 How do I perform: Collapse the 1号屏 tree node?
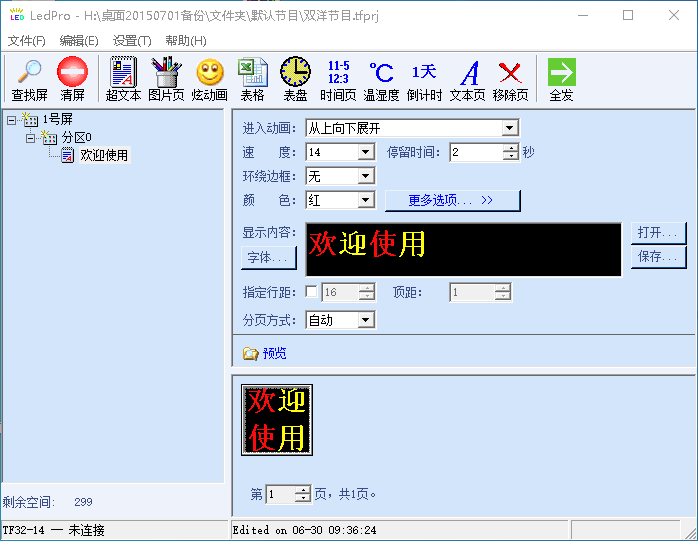pos(12,119)
